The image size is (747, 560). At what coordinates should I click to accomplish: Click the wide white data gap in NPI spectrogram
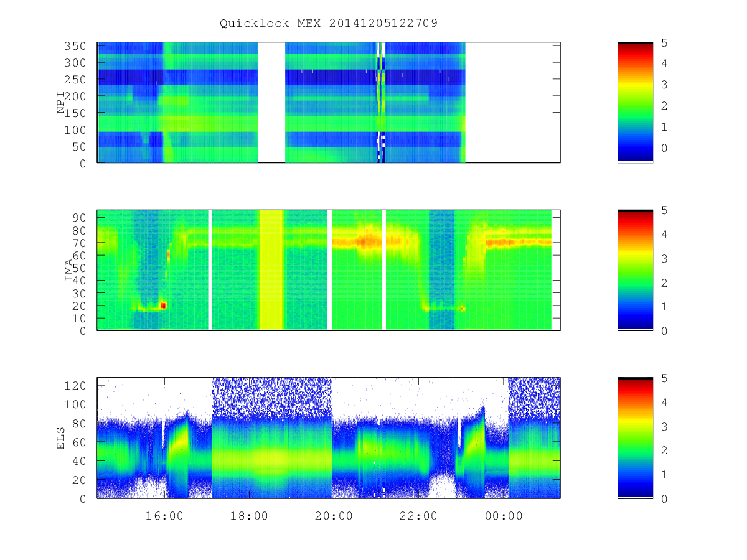coord(271,102)
